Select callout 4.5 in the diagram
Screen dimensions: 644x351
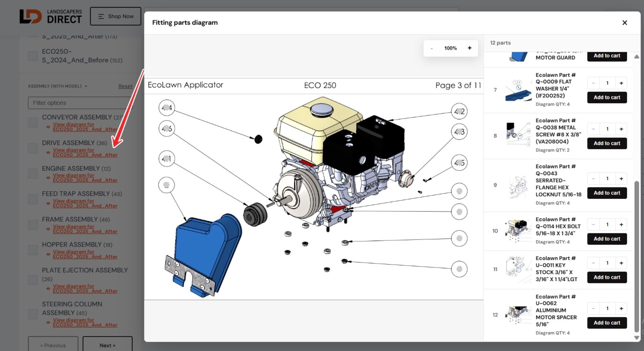click(x=459, y=163)
